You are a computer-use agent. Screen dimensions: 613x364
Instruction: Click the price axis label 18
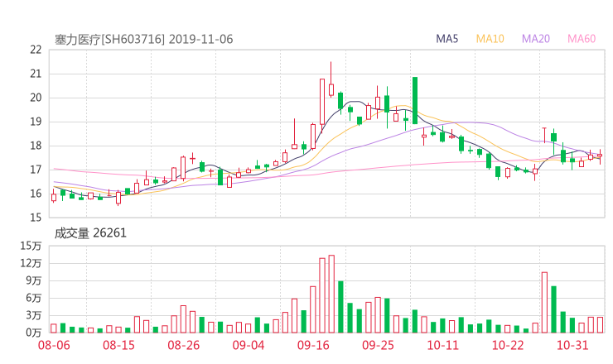point(36,146)
